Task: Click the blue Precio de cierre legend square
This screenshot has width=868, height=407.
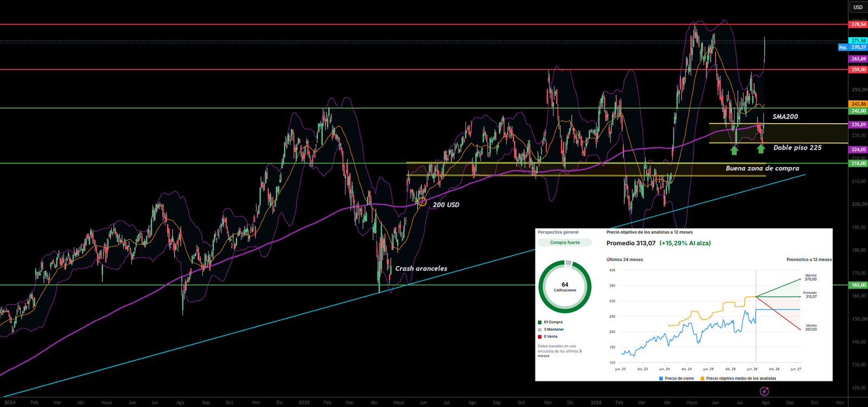Action: click(661, 378)
